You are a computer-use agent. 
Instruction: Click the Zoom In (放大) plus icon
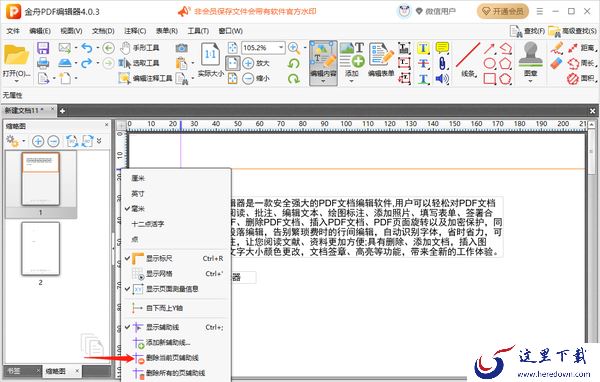click(248, 63)
